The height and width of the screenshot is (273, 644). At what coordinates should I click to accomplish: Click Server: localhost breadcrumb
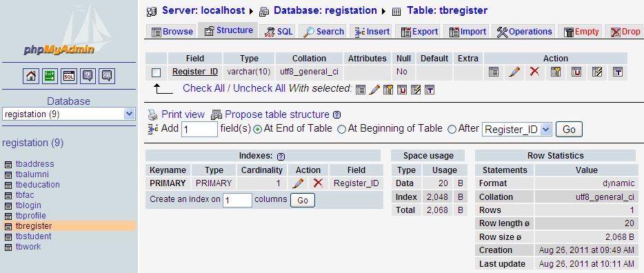203,10
